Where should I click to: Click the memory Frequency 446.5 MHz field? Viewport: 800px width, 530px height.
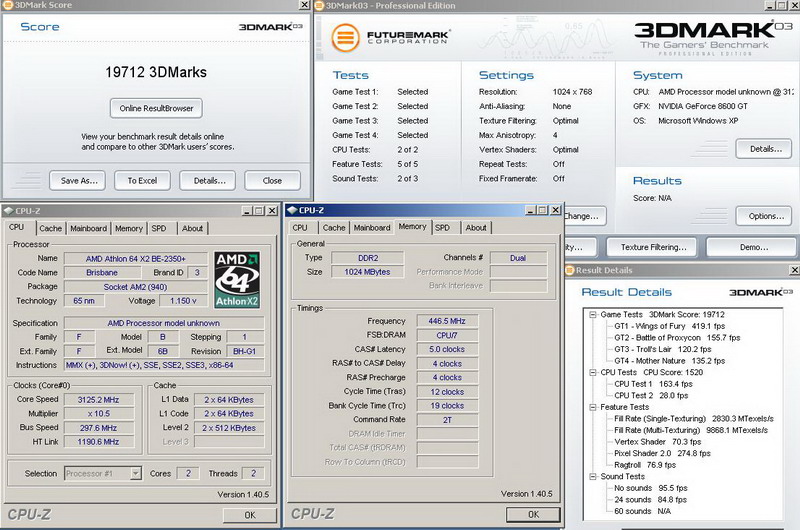(447, 321)
